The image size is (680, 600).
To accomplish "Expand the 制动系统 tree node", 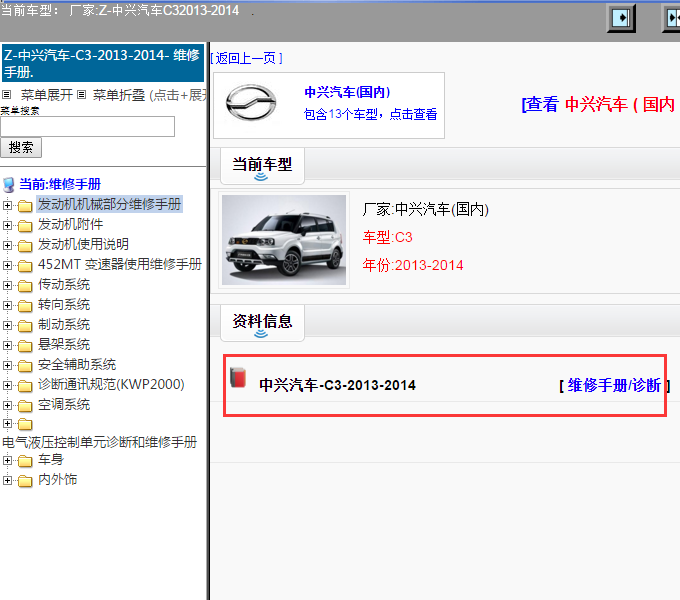I will point(7,325).
